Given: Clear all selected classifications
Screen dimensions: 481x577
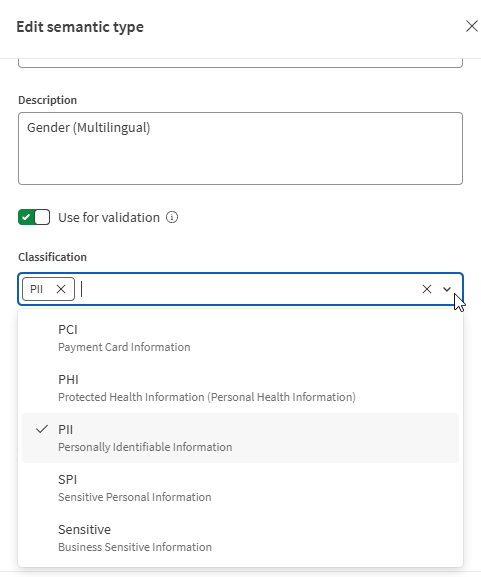Looking at the screenshot, I should (x=427, y=289).
